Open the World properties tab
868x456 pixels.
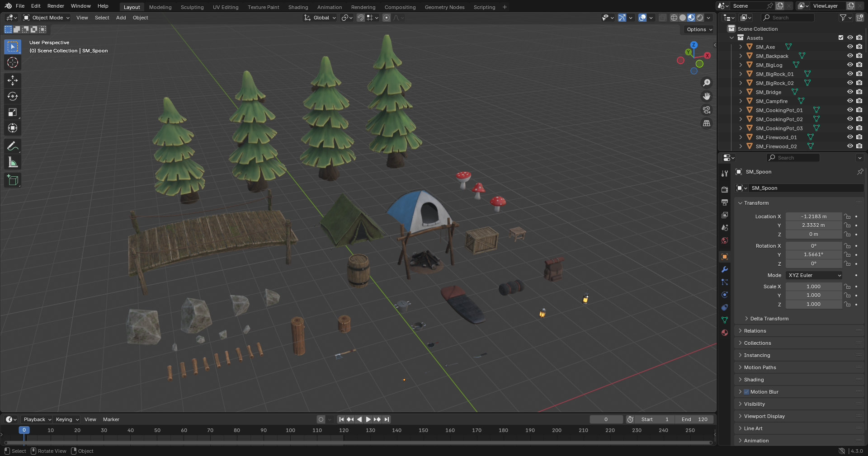(725, 240)
